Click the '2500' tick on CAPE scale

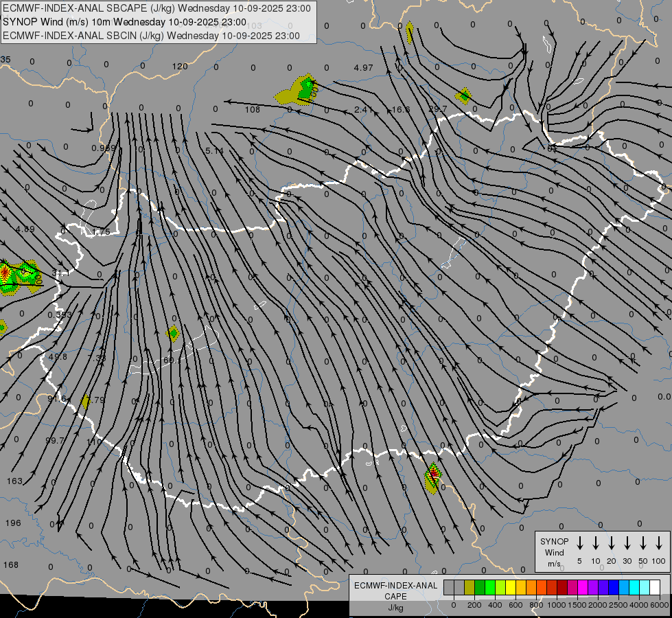coord(618,605)
